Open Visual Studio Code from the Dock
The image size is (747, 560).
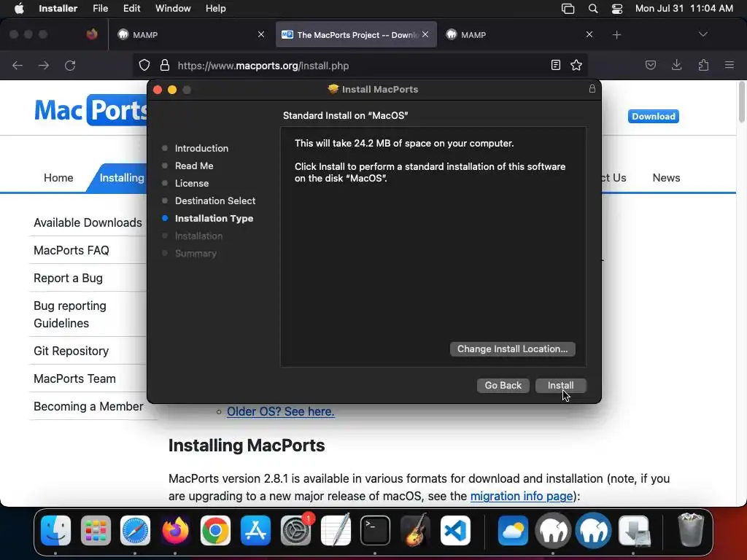(455, 530)
